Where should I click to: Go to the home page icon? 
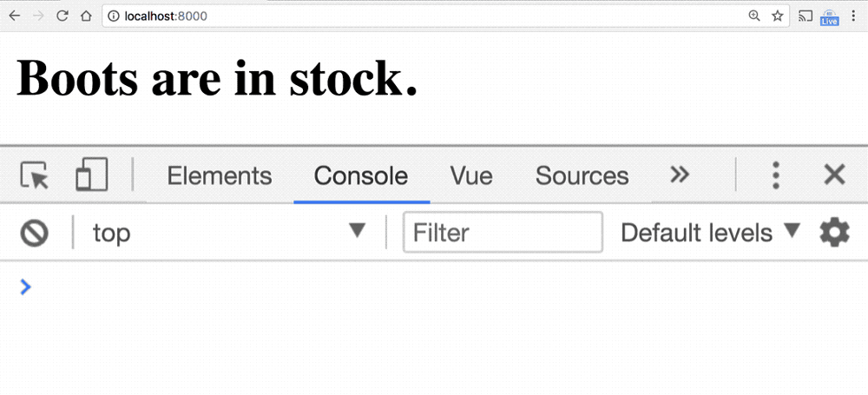[x=86, y=16]
